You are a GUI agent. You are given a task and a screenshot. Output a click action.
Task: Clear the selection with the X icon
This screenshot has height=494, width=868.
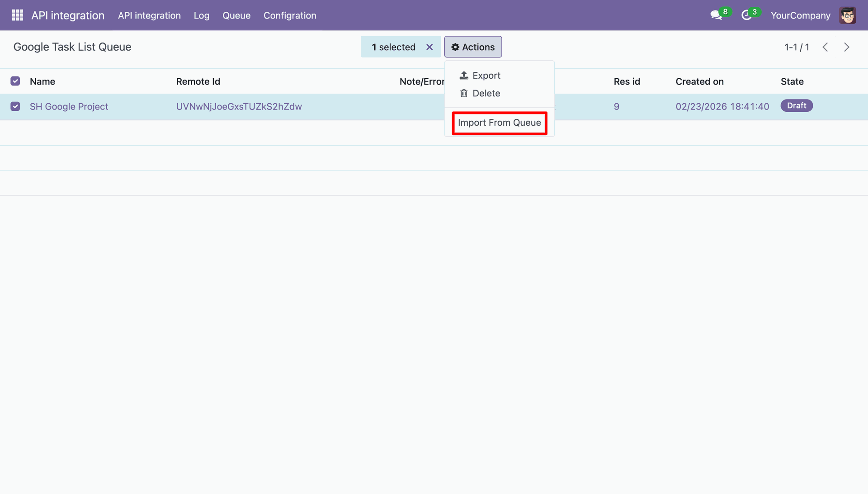click(x=429, y=47)
